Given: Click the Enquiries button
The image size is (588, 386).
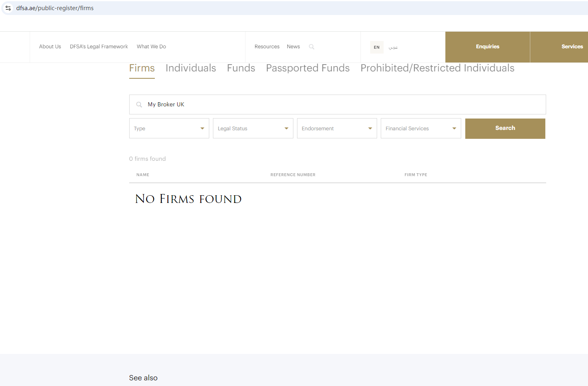Looking at the screenshot, I should 488,47.
